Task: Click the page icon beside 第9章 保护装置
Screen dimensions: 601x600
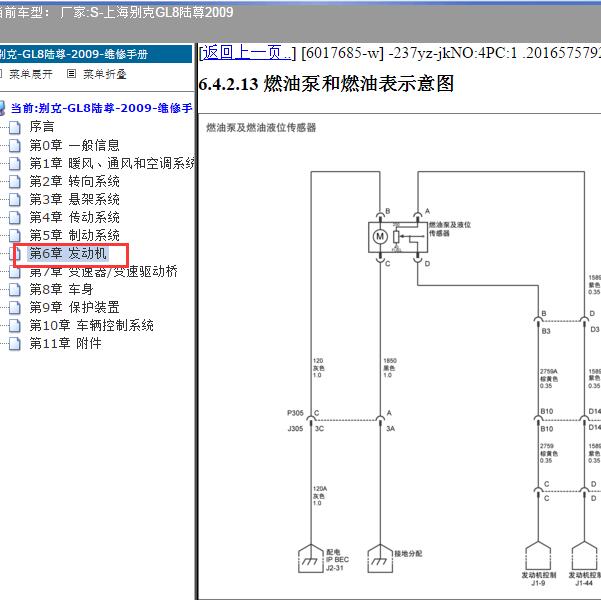Action: pyautogui.click(x=15, y=307)
